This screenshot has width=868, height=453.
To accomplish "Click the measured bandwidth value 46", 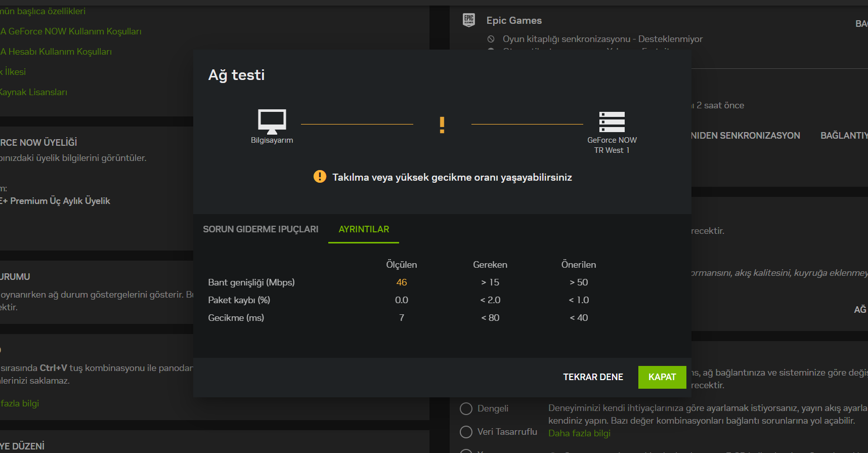I will 402,282.
